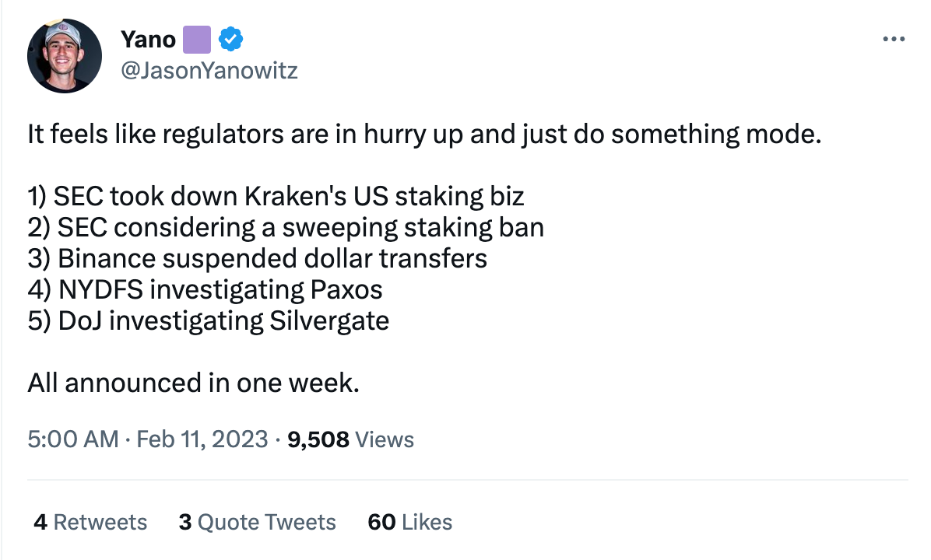View the 60 Likes list

(409, 522)
